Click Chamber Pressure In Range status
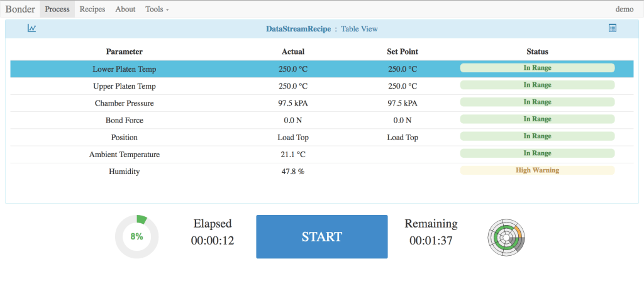Viewport: 644px width, 286px height. (537, 102)
